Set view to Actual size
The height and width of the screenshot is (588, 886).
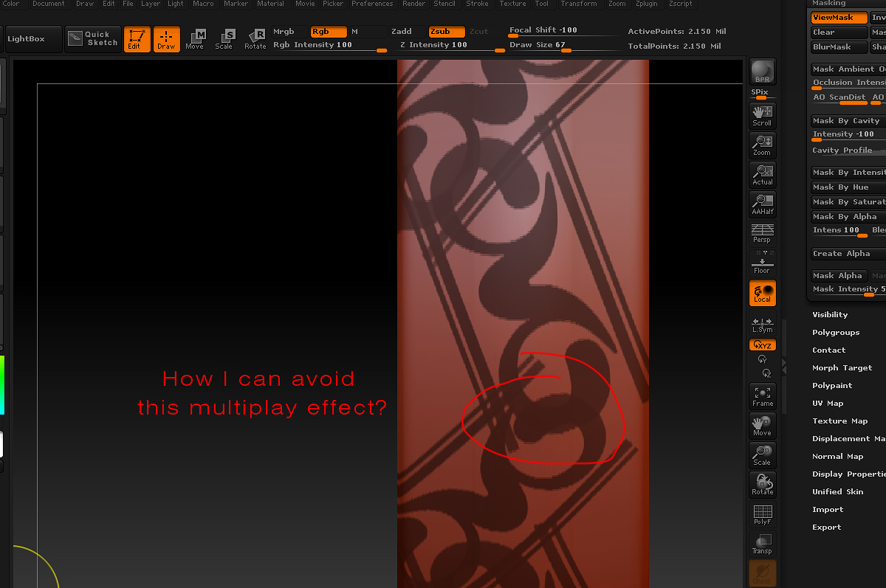763,175
